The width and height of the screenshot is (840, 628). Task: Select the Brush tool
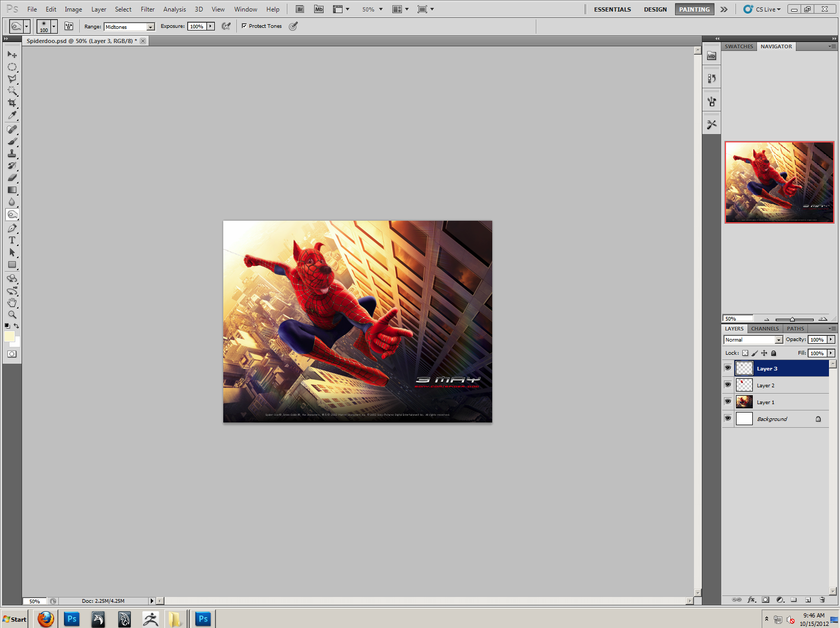tap(12, 141)
